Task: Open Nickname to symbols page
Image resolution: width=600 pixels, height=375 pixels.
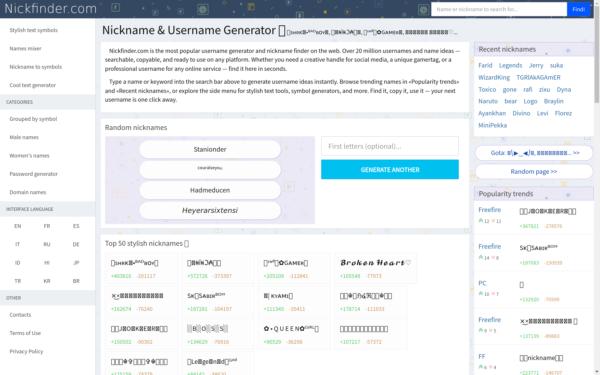Action: 36,67
